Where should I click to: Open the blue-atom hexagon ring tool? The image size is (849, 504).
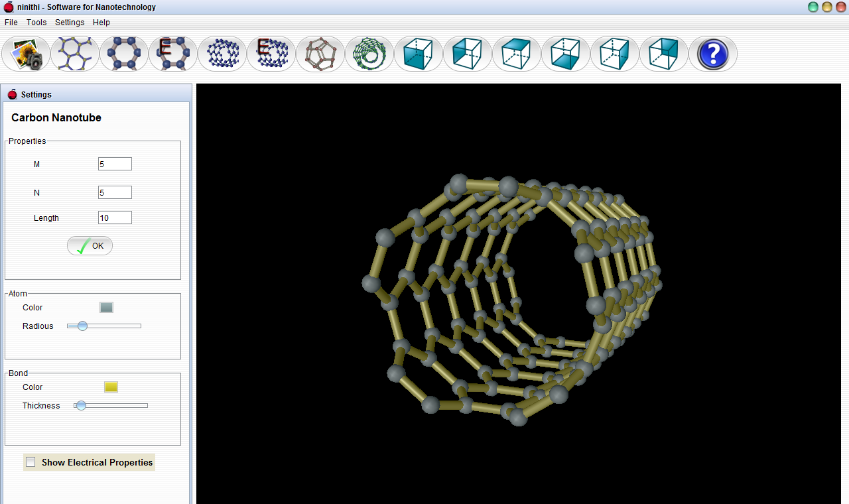pos(124,54)
